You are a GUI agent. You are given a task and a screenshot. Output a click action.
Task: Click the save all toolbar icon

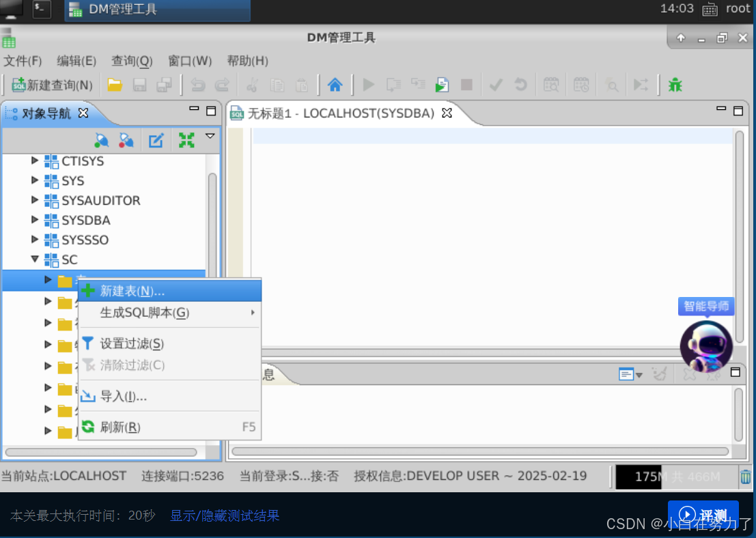(x=165, y=85)
